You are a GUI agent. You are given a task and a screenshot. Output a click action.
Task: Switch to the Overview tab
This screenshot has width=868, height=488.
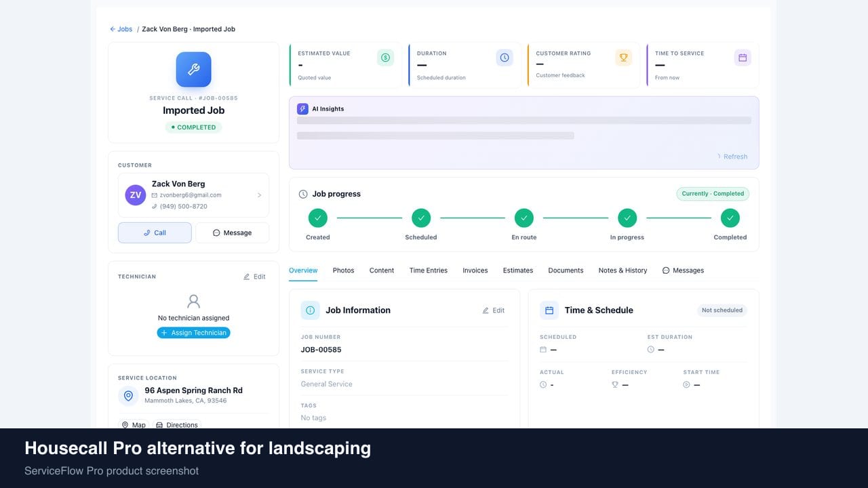pos(303,270)
